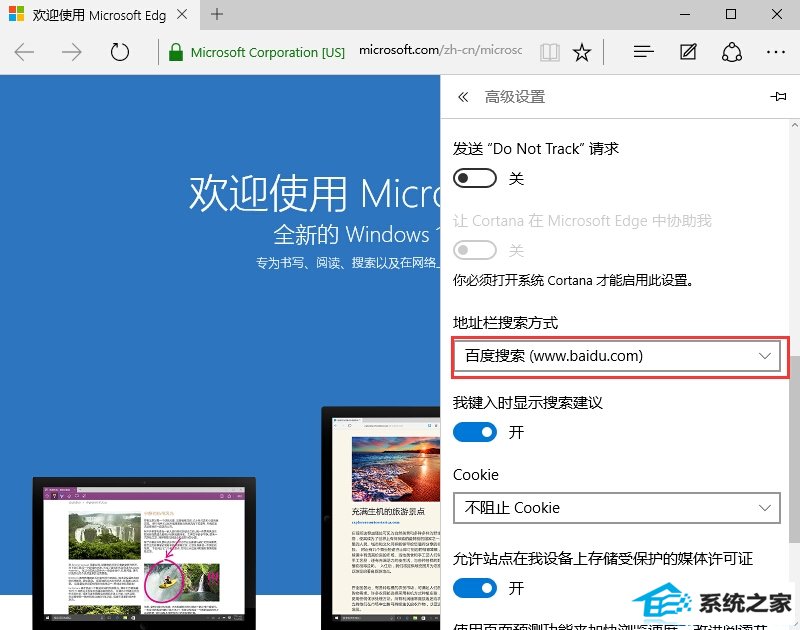The height and width of the screenshot is (630, 800).
Task: Click Microsoft Corporation [US] certificate label
Action: [x=268, y=53]
